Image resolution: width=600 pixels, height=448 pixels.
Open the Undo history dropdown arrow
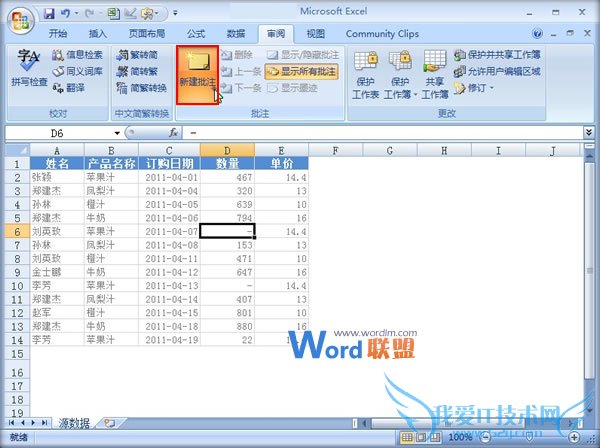pos(76,13)
